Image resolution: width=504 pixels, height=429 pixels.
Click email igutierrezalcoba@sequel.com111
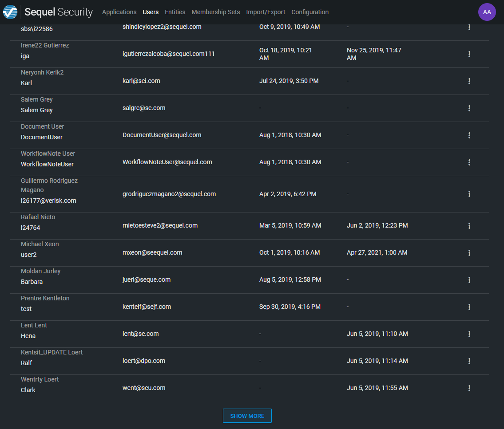pyautogui.click(x=168, y=54)
